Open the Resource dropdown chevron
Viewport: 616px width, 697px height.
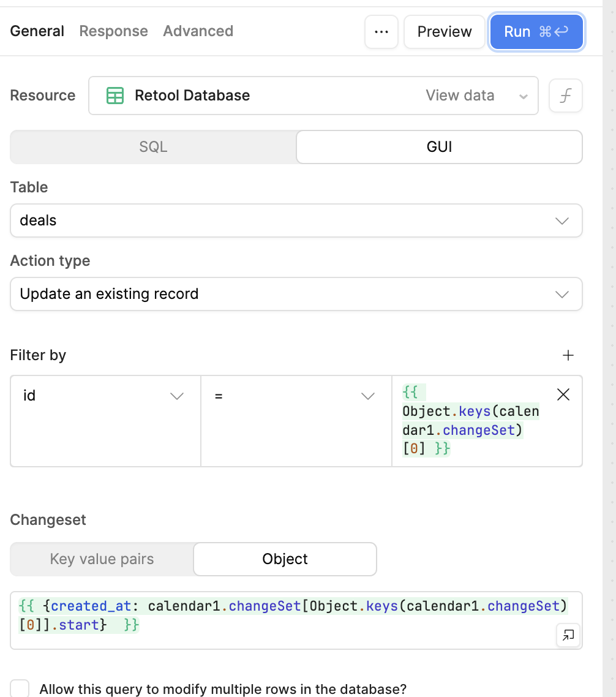coord(524,96)
